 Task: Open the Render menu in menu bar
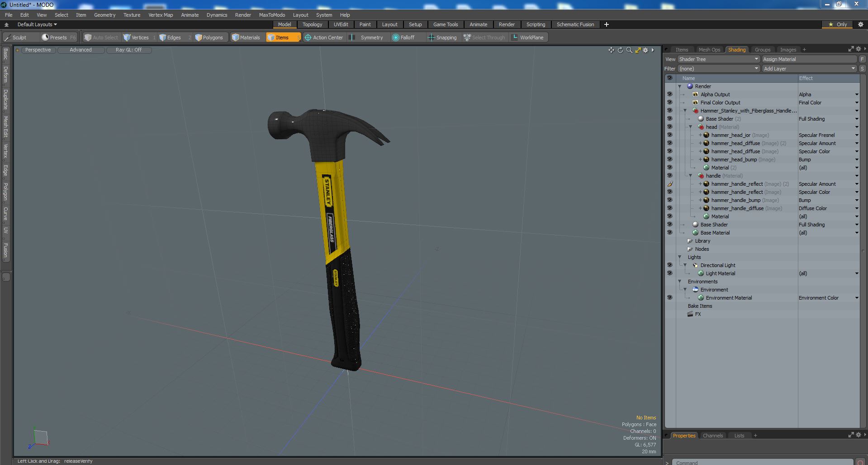[x=243, y=15]
